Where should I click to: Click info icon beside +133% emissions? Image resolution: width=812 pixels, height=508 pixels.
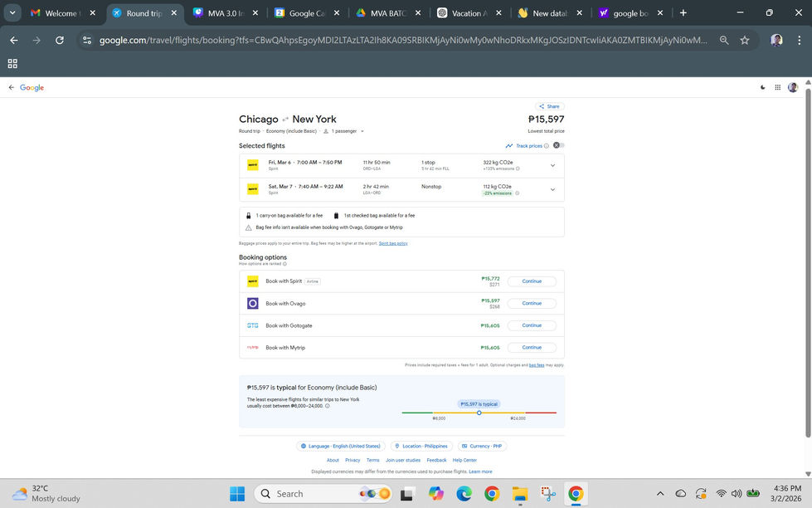[x=518, y=169]
